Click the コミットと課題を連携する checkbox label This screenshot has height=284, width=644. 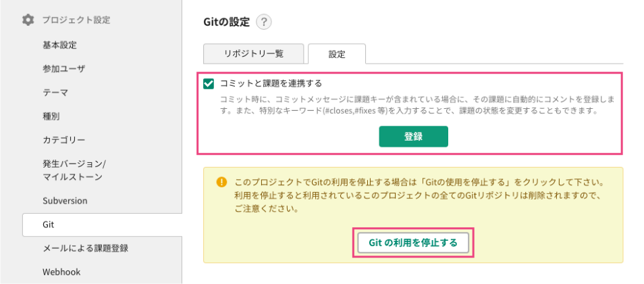click(271, 84)
